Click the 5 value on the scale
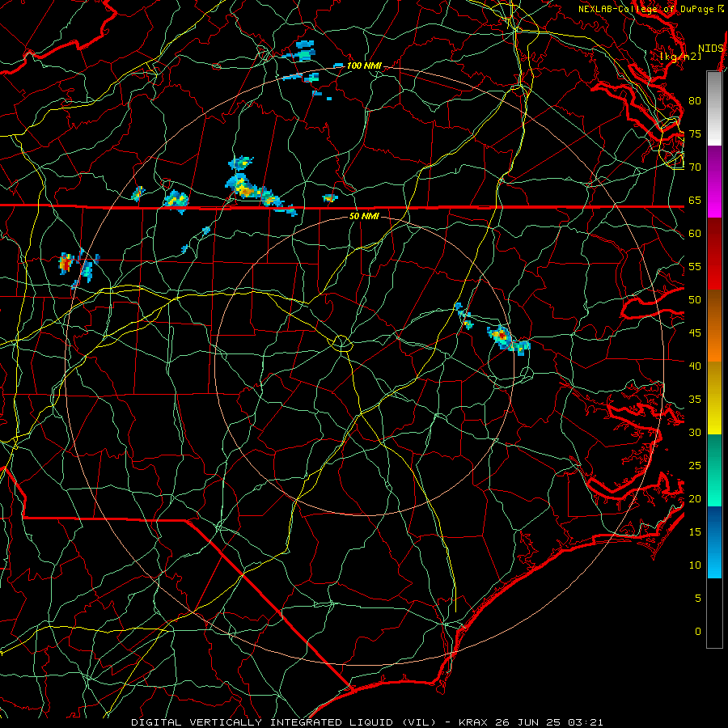 tap(698, 598)
